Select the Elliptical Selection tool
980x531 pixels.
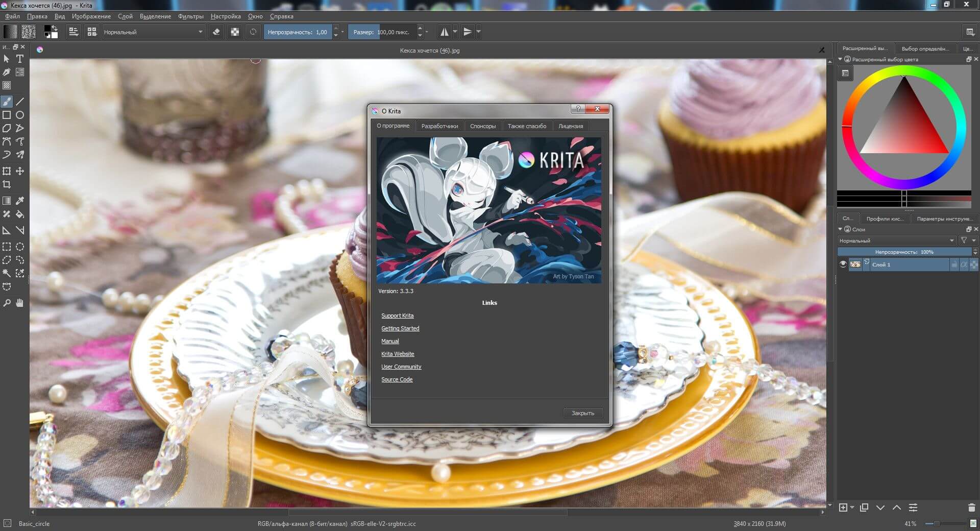tap(20, 247)
